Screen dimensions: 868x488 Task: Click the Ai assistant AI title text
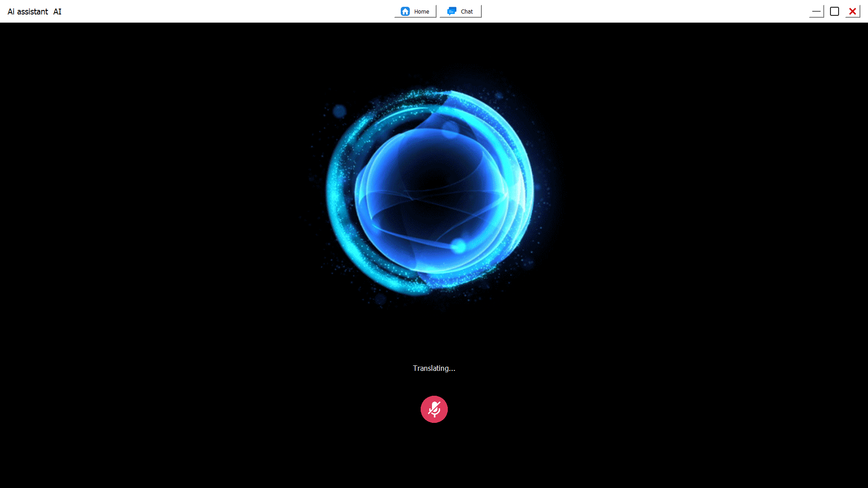pyautogui.click(x=34, y=11)
